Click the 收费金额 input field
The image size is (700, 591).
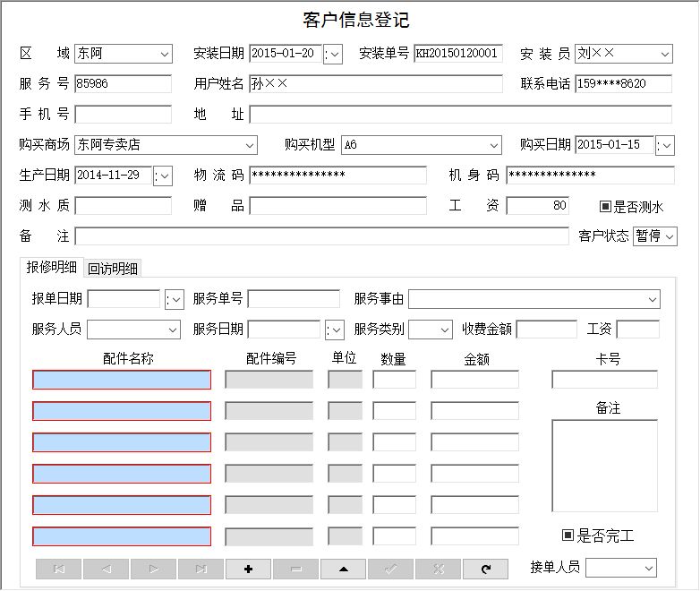[547, 330]
